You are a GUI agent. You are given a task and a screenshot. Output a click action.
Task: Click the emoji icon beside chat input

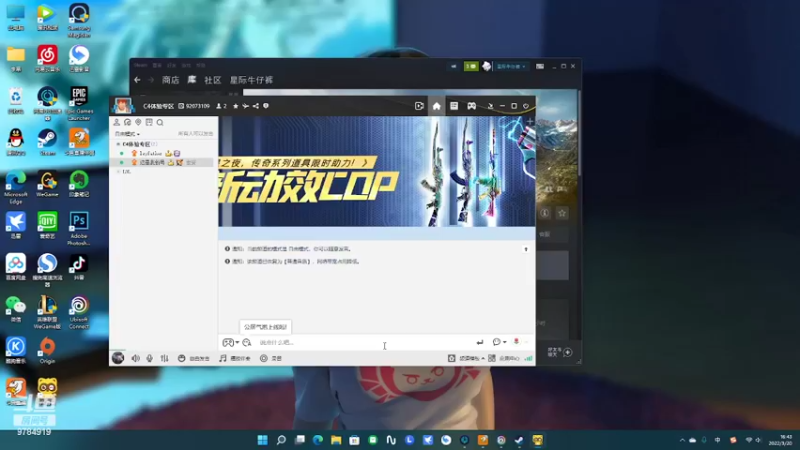click(247, 342)
